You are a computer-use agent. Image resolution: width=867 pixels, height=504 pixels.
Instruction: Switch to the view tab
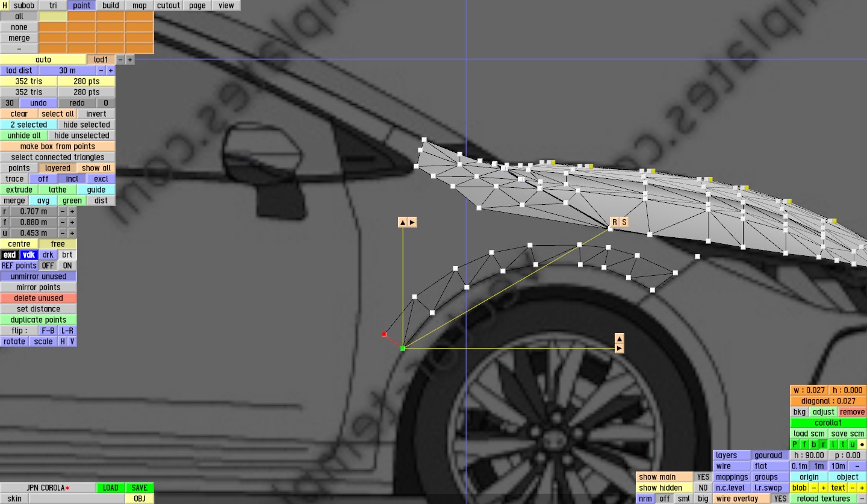tap(226, 5)
